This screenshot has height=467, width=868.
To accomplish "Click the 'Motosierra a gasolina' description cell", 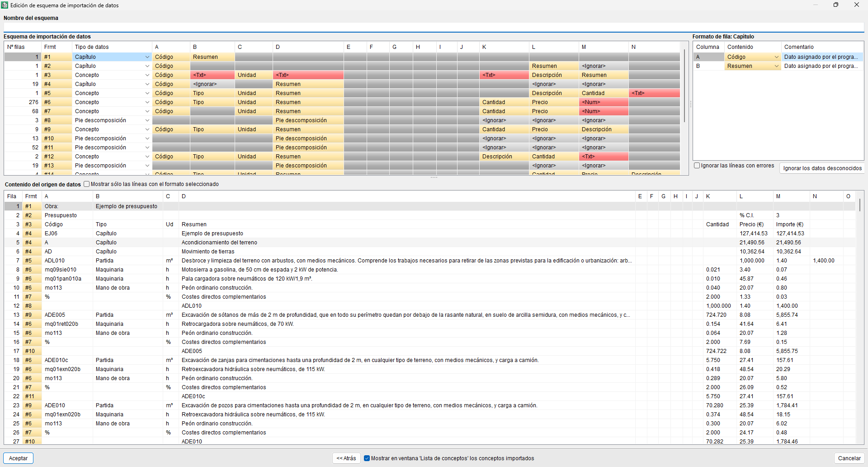I will [x=407, y=270].
